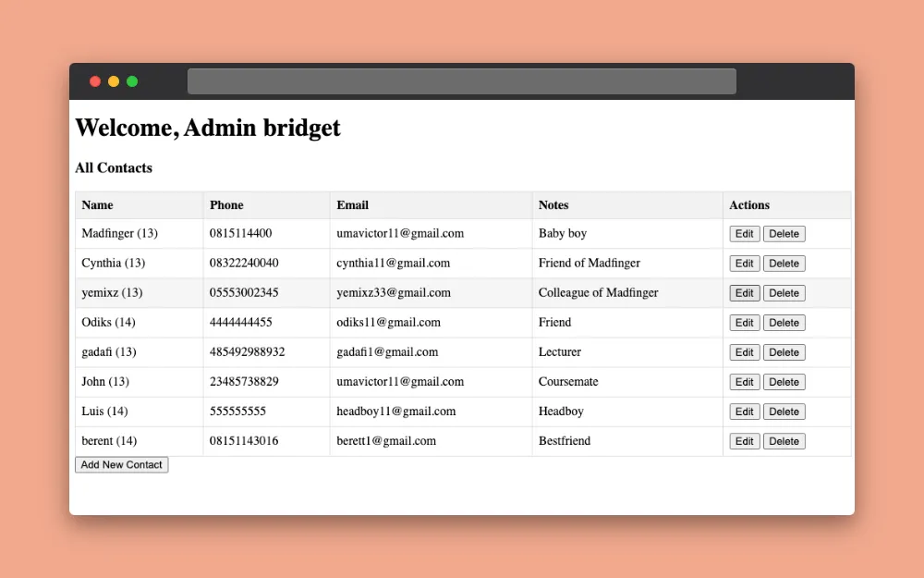924x578 pixels.
Task: Click Edit on gadafi's row
Action: tap(744, 352)
